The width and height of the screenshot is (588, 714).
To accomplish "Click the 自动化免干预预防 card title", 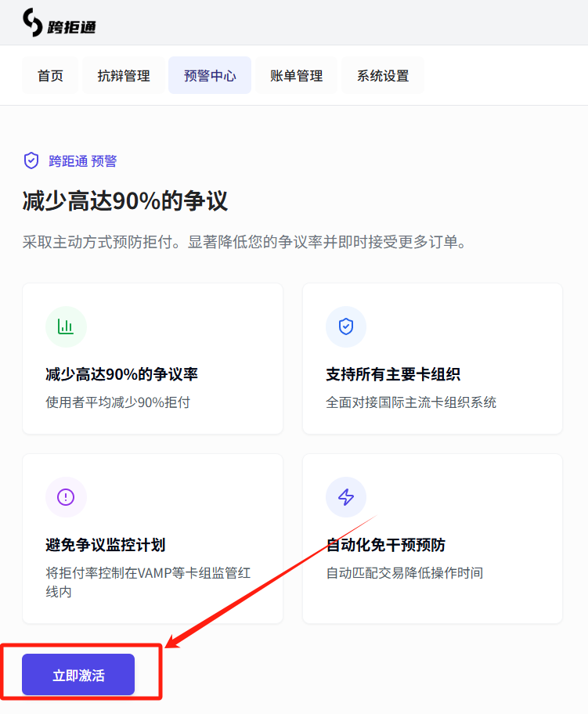I will click(x=385, y=545).
